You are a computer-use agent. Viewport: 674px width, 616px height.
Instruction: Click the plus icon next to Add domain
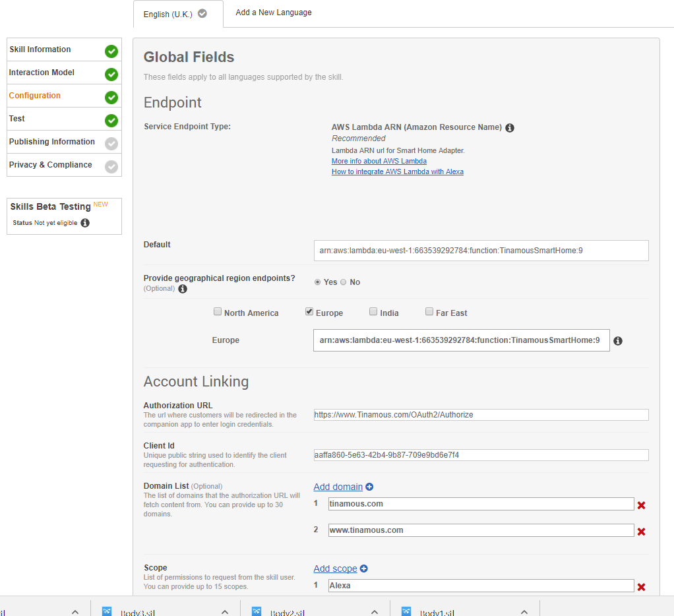369,487
